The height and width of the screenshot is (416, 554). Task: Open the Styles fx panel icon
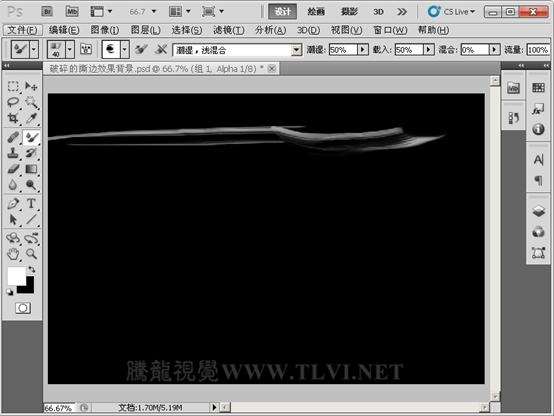coord(538,109)
